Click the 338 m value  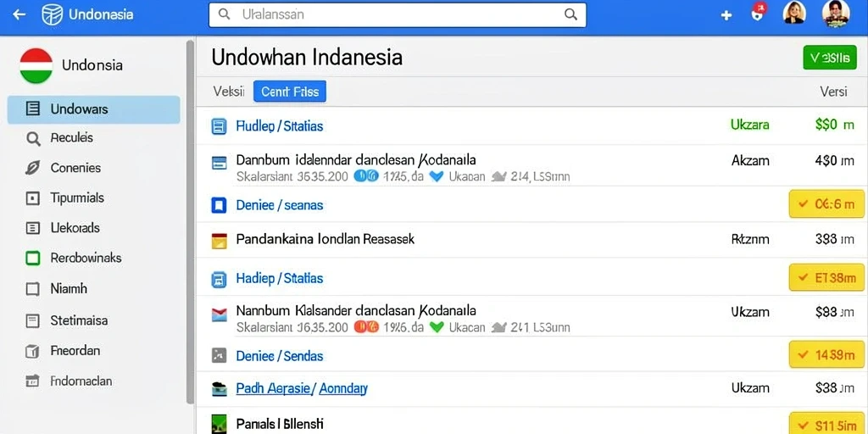point(835,240)
